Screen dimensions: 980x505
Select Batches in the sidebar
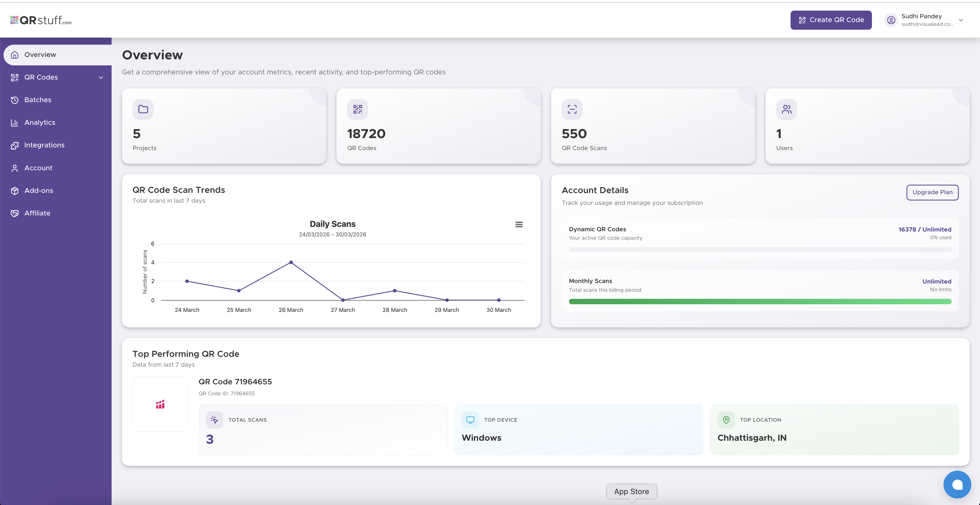tap(38, 100)
